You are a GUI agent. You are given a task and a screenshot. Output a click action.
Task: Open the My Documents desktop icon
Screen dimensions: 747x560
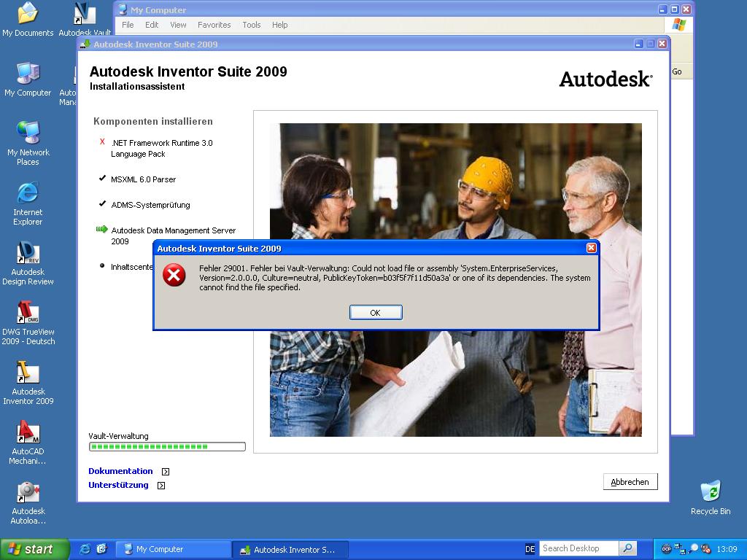point(28,19)
